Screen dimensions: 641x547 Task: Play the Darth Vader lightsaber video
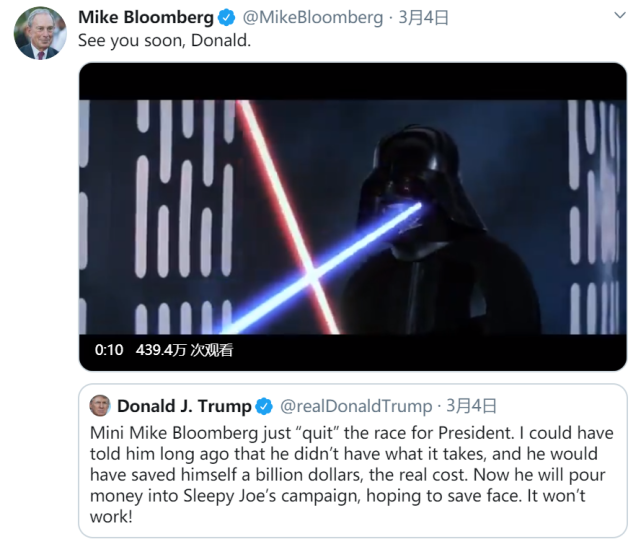tap(352, 217)
